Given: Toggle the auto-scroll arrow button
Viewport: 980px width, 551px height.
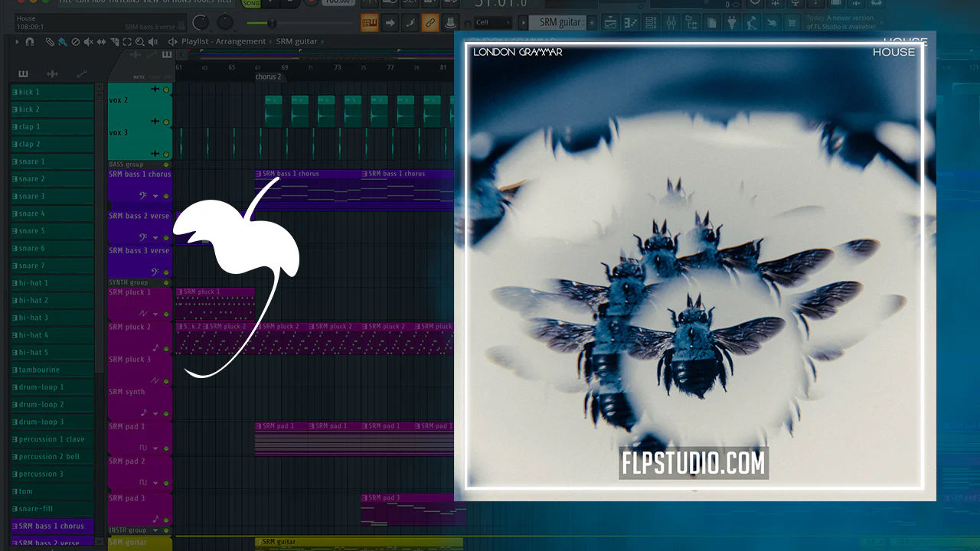Looking at the screenshot, I should tap(390, 23).
